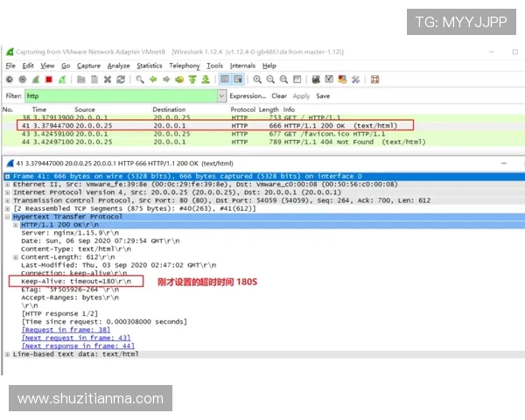Viewport: 525px width, 420px height.
Task: Follow Next response in frame: 44 link
Action: [x=78, y=346]
